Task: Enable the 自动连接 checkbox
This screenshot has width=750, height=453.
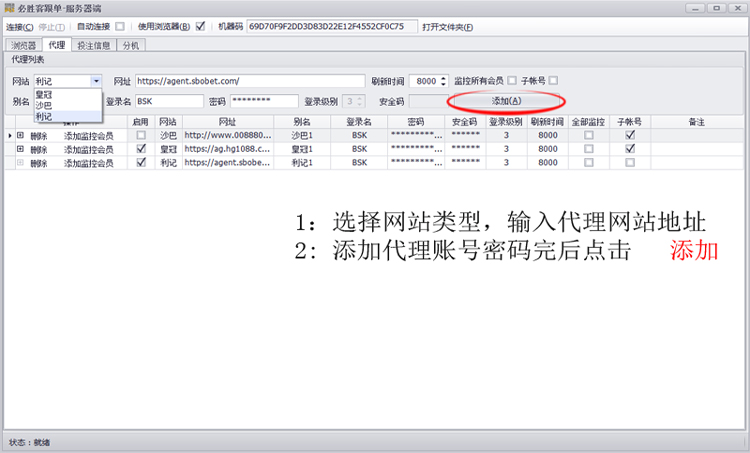Action: click(x=120, y=26)
